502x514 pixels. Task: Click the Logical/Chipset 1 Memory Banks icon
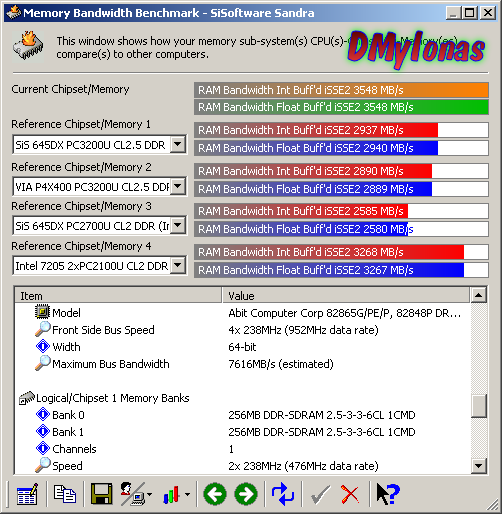(27, 398)
